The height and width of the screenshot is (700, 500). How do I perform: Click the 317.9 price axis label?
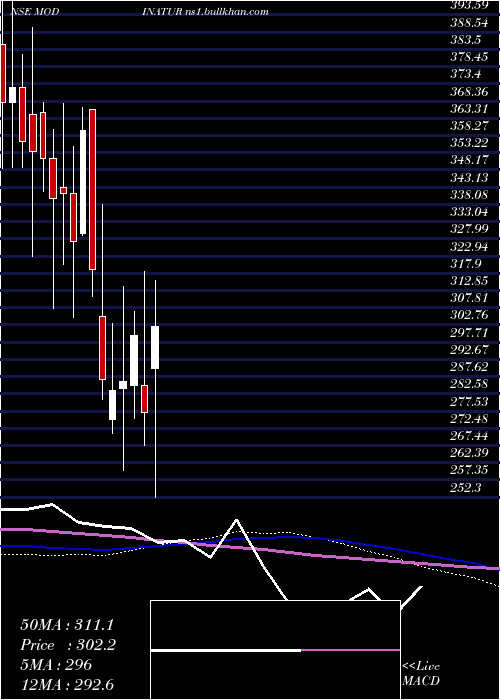click(x=466, y=263)
